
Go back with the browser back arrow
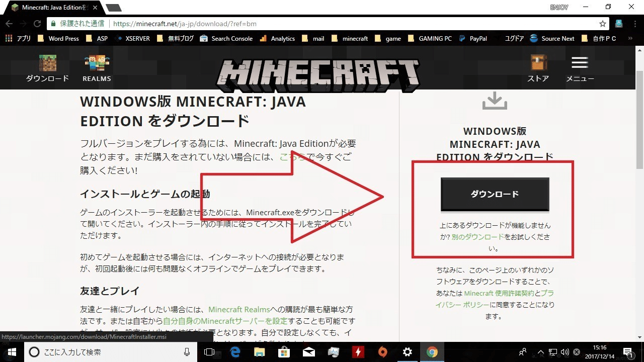[x=9, y=24]
